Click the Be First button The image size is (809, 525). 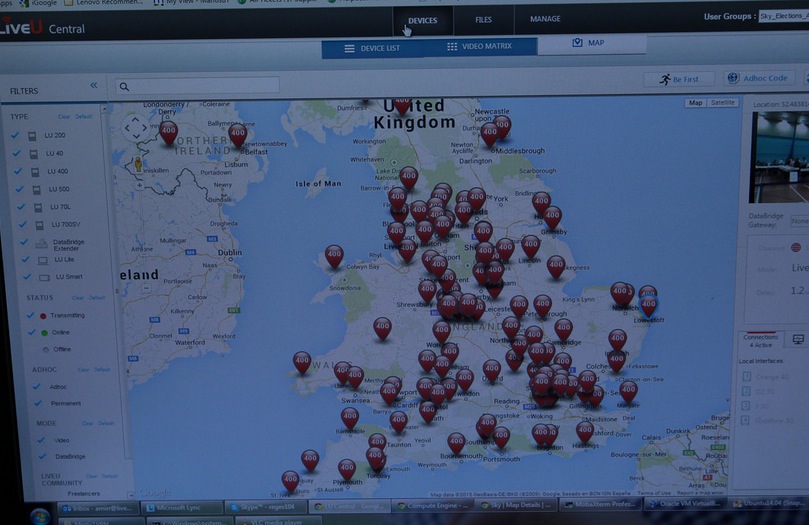(x=679, y=79)
